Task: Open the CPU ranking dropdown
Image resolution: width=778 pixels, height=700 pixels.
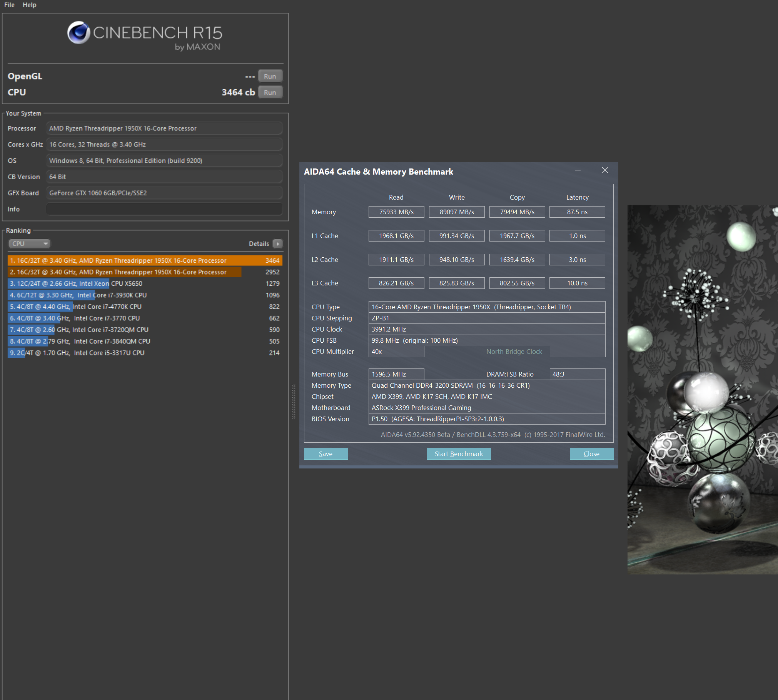Action: click(x=29, y=243)
